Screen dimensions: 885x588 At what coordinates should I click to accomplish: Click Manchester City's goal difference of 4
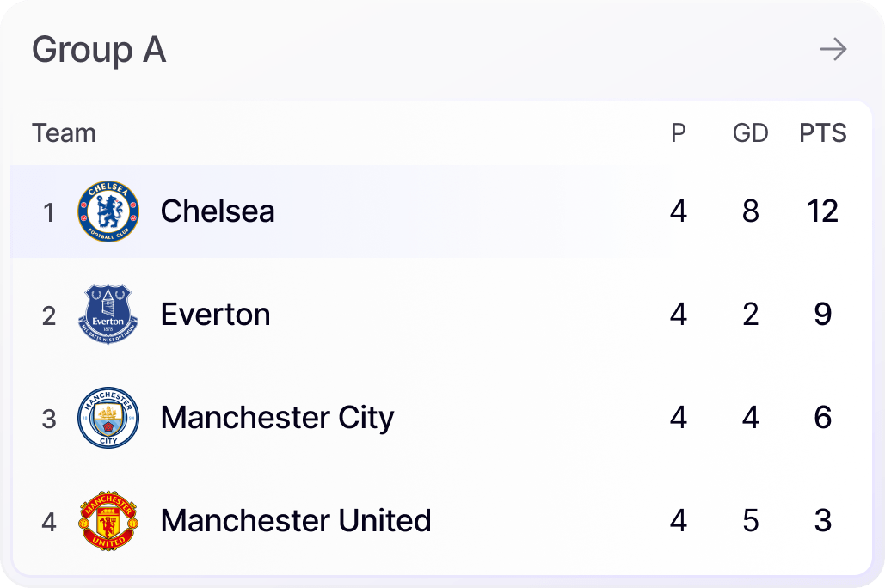(x=750, y=418)
